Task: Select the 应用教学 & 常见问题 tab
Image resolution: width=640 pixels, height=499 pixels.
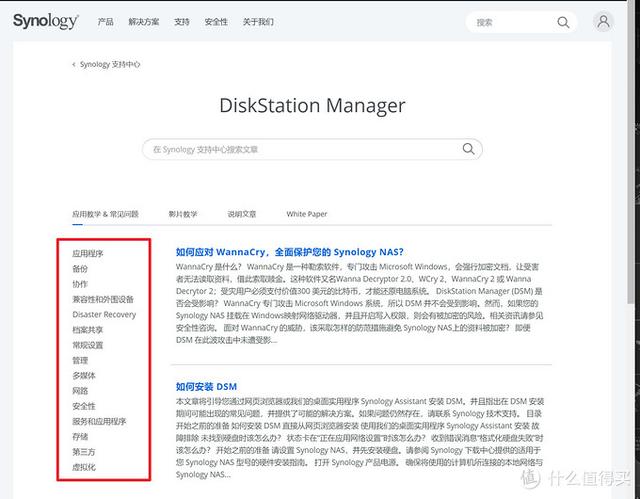Action: click(105, 214)
